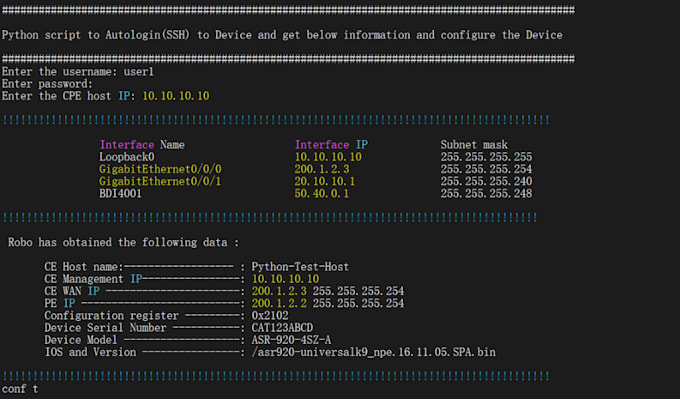The width and height of the screenshot is (680, 399).
Task: Click the username value 'user1'
Action: click(139, 72)
